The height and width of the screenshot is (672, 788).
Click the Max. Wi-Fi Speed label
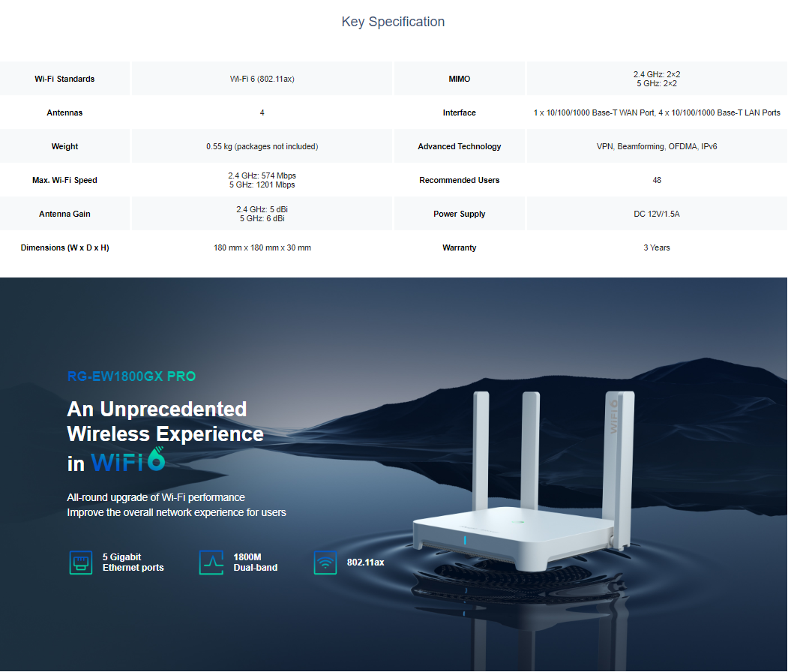tap(64, 180)
